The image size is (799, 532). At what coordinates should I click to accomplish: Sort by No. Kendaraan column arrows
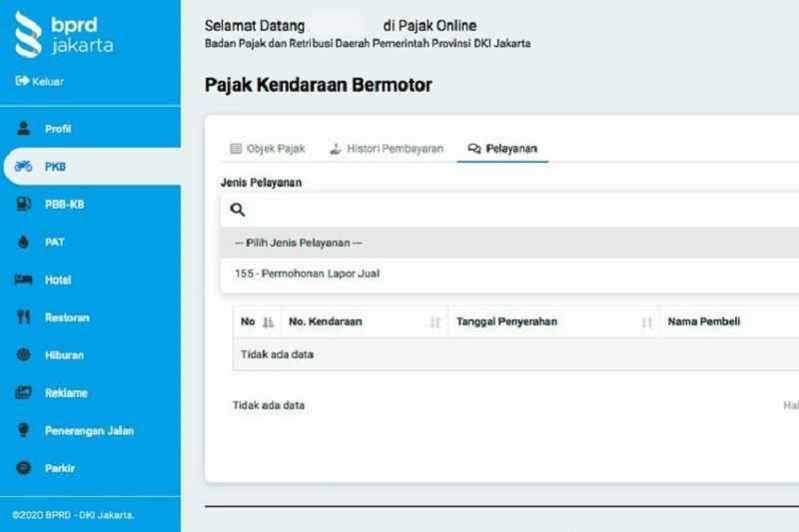[x=434, y=322]
